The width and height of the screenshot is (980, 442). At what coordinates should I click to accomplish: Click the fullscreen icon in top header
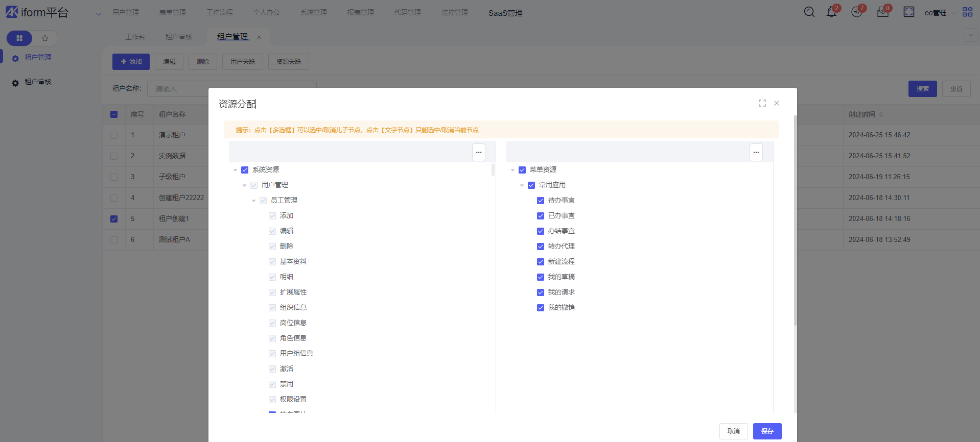click(x=908, y=12)
